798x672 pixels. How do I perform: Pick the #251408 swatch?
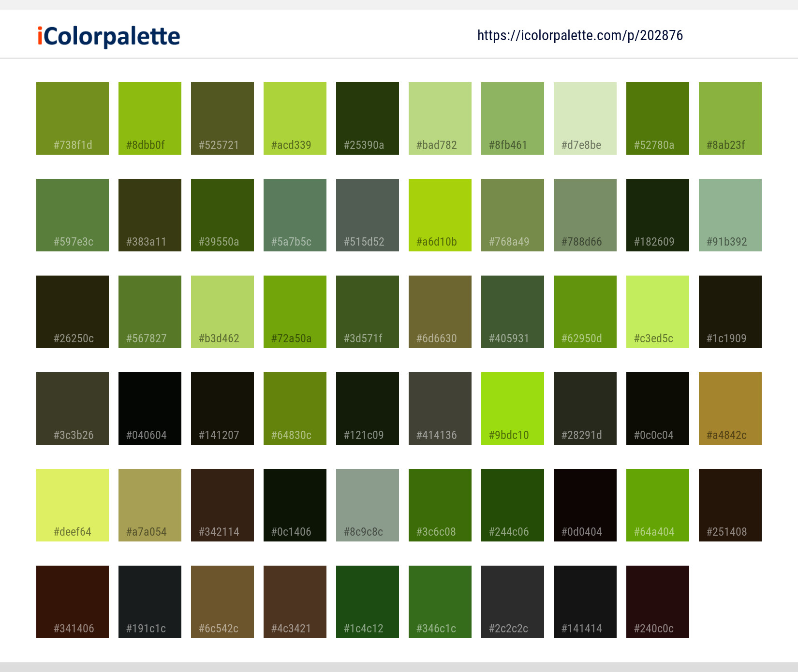pos(730,505)
